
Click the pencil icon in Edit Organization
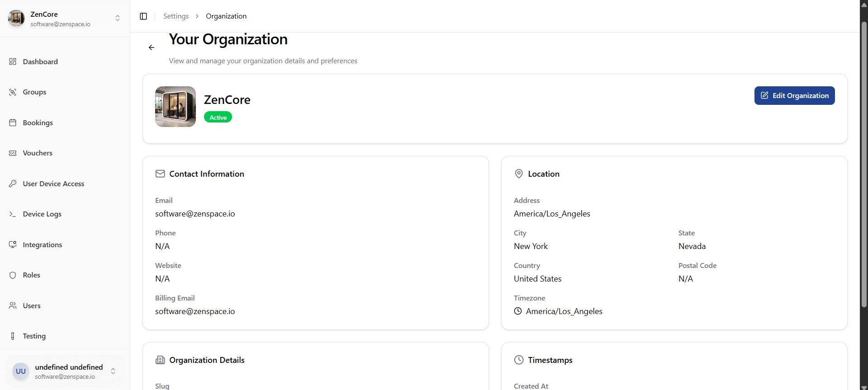click(764, 95)
